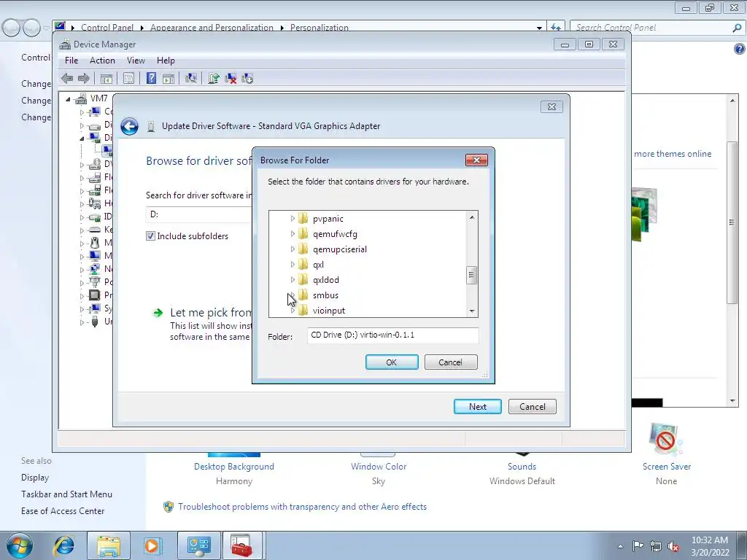Click volume speaker tray icon
Image resolution: width=747 pixels, height=560 pixels.
[x=673, y=546]
